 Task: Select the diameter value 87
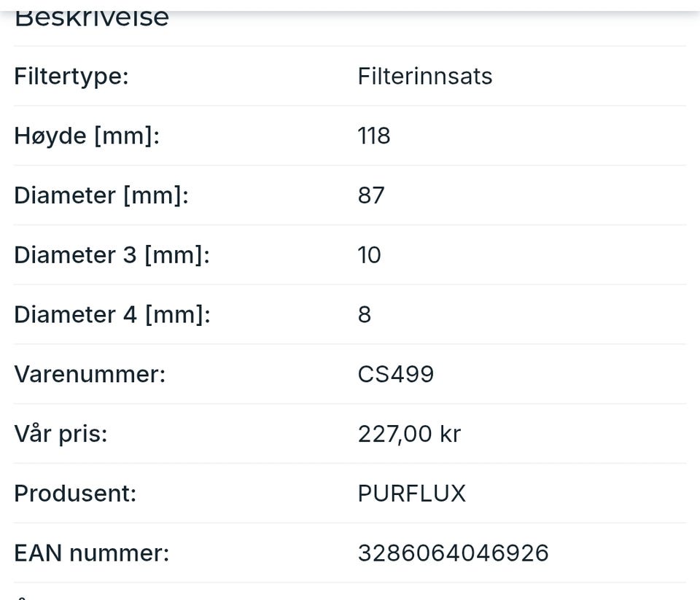click(x=371, y=195)
